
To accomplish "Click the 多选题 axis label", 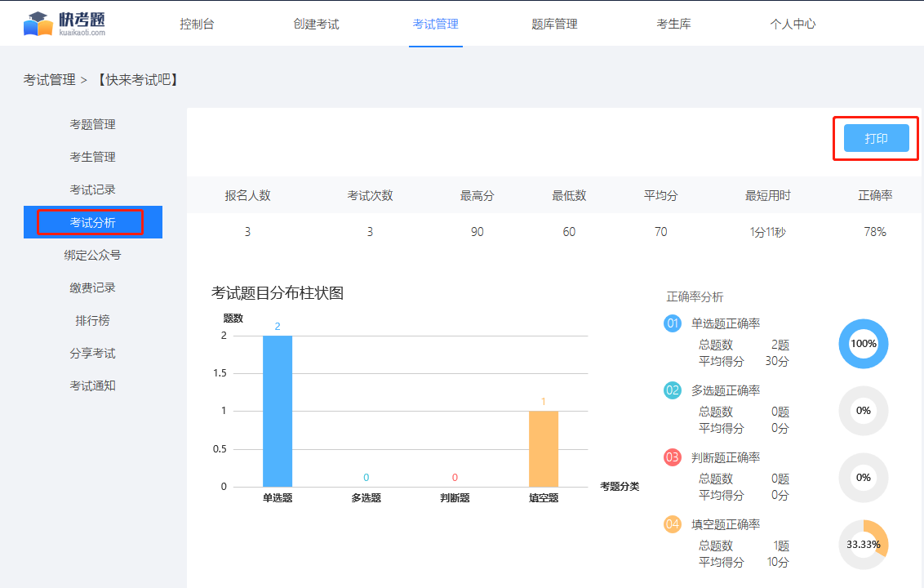I will 366,498.
